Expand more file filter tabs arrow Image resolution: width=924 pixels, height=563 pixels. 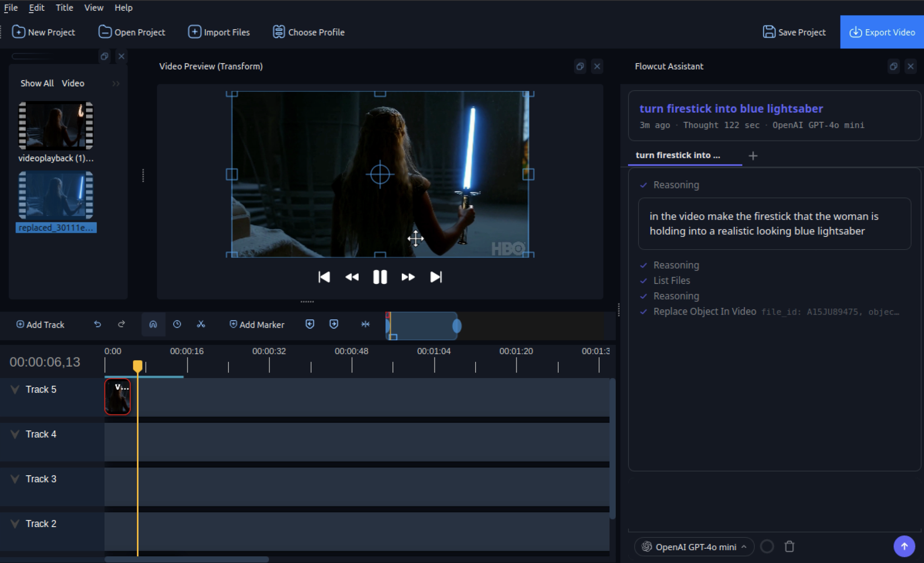[x=116, y=83]
